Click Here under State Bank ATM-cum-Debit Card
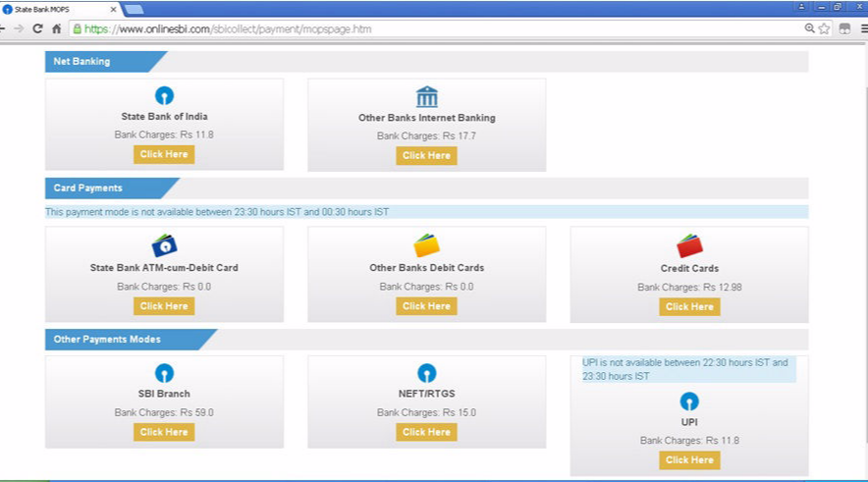The width and height of the screenshot is (868, 482). (164, 306)
